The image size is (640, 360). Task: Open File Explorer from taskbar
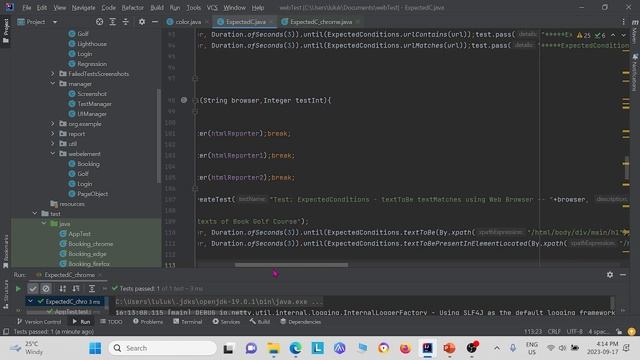point(273,348)
